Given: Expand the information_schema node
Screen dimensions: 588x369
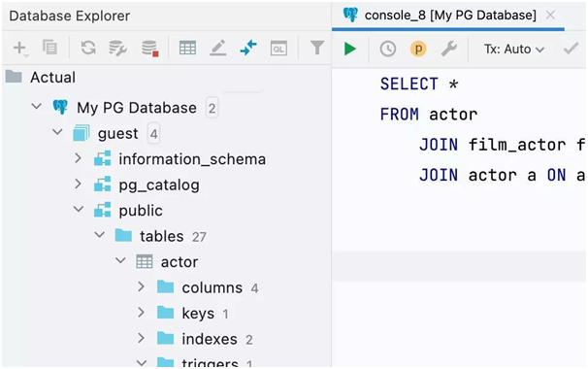Looking at the screenshot, I should (78, 158).
